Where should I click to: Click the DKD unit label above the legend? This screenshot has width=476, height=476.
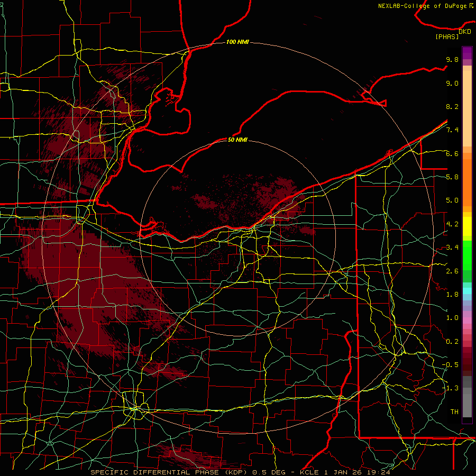[465, 31]
